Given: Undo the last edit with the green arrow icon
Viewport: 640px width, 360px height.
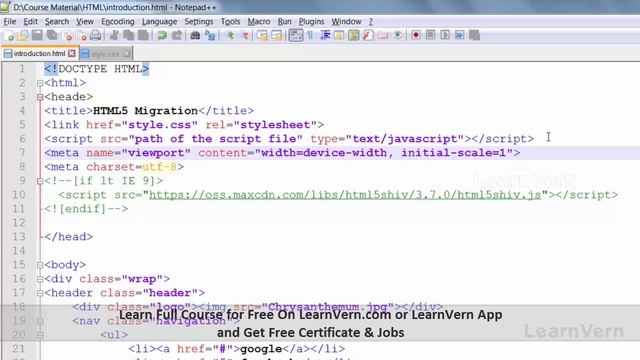Looking at the screenshot, I should (x=162, y=36).
